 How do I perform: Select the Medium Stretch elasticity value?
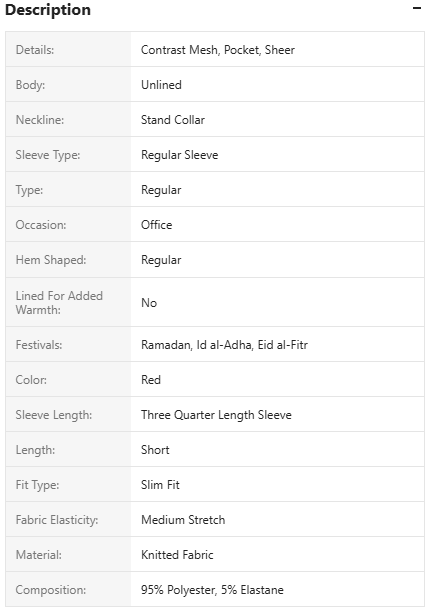click(183, 520)
